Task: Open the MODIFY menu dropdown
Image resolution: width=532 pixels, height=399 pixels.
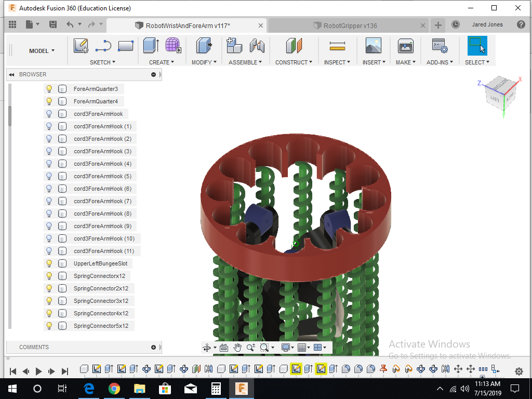Action: (x=204, y=62)
